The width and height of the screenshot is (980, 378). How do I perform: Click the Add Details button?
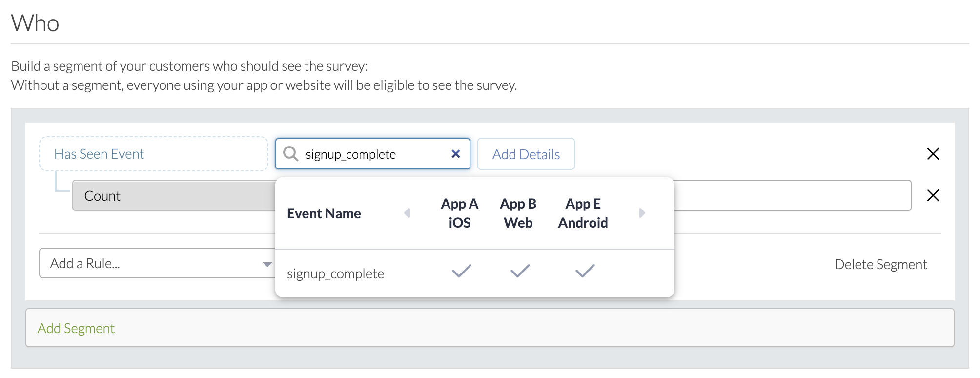[526, 154]
